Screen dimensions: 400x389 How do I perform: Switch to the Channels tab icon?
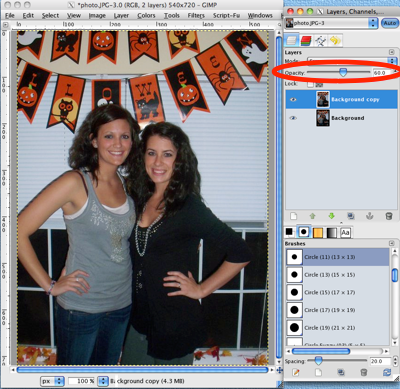(306, 41)
